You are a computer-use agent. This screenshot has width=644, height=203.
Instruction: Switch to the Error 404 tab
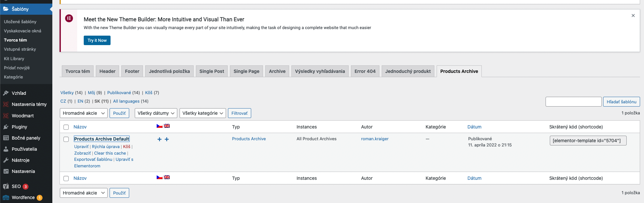365,71
